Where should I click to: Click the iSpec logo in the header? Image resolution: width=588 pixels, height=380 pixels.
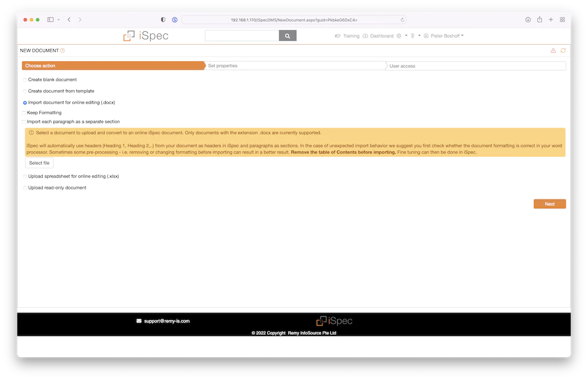(x=146, y=36)
